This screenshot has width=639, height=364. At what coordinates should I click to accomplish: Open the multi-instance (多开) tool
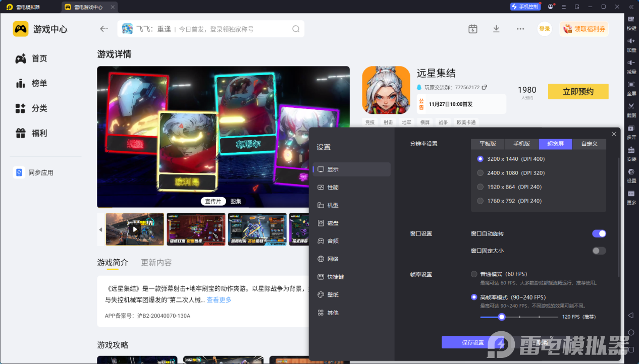point(631,128)
